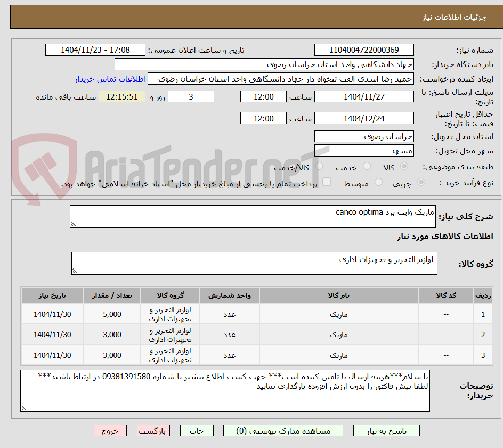Grab resize handle of شرح کلی نیاز box
The height and width of the screenshot is (448, 503).
coord(73,224)
